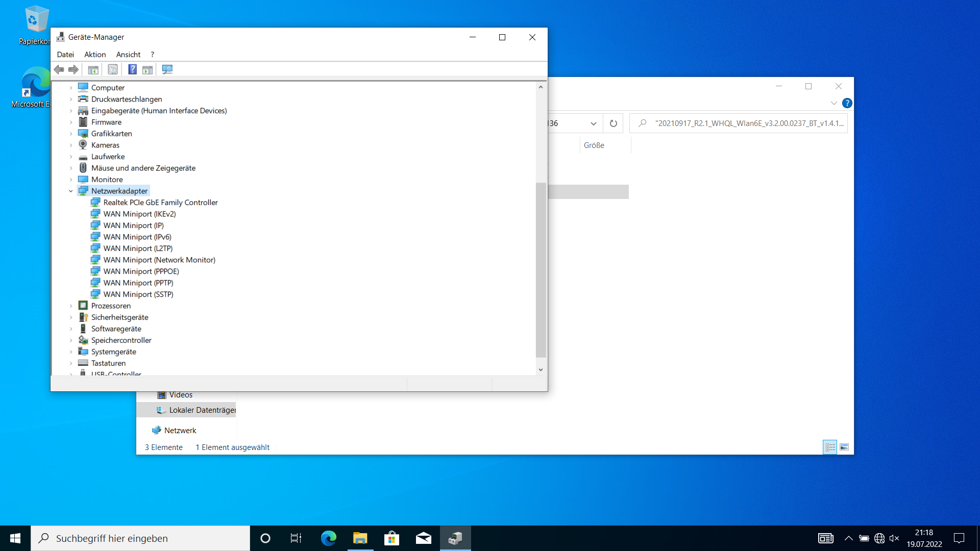Viewport: 980px width, 551px height.
Task: Expand the Grafikkarten node
Action: coord(71,134)
